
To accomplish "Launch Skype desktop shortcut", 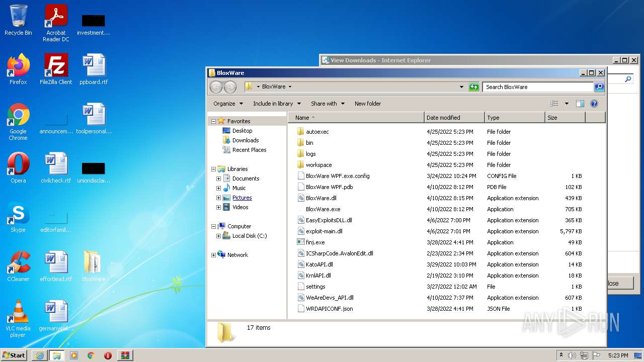I will click(x=18, y=217).
